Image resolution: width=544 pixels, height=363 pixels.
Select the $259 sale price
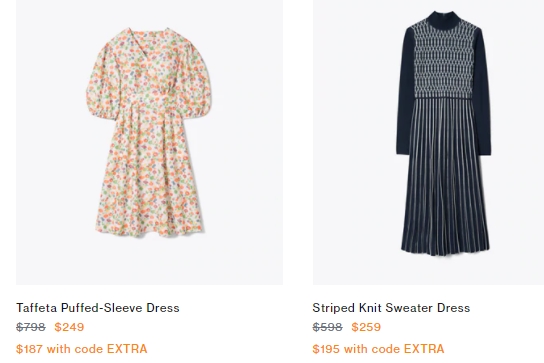click(366, 327)
